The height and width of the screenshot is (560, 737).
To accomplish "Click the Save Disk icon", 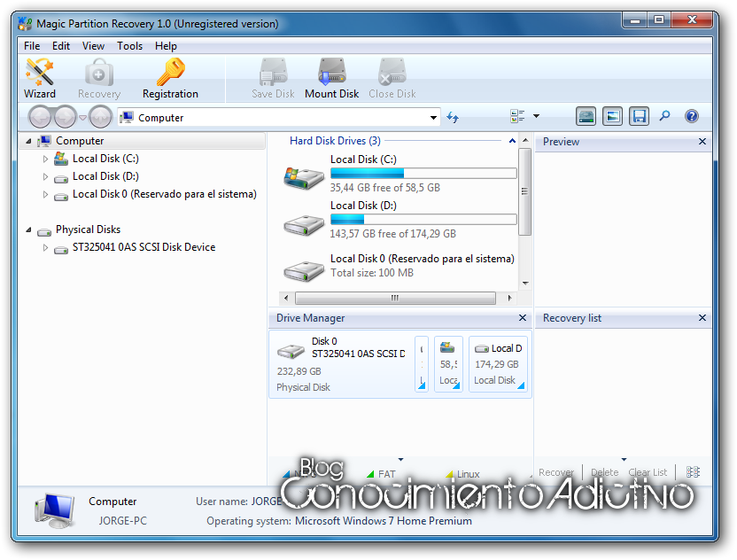I will tap(273, 79).
